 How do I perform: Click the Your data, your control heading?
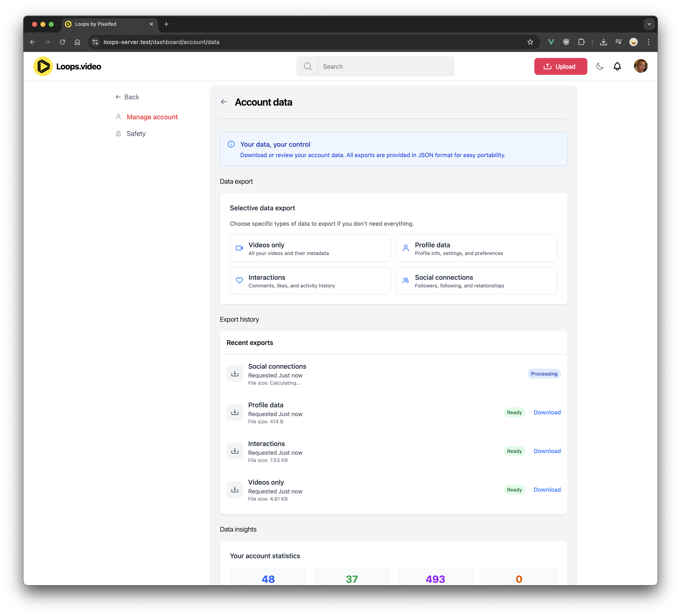(x=275, y=145)
